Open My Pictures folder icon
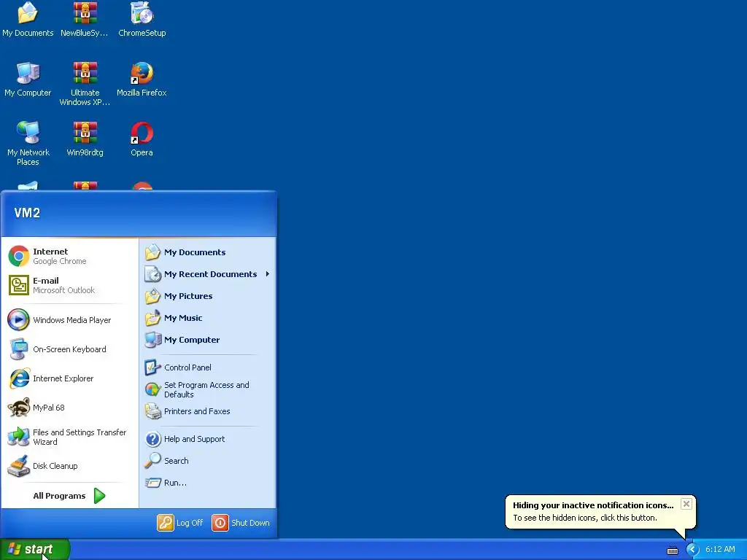747x560 pixels. point(153,296)
